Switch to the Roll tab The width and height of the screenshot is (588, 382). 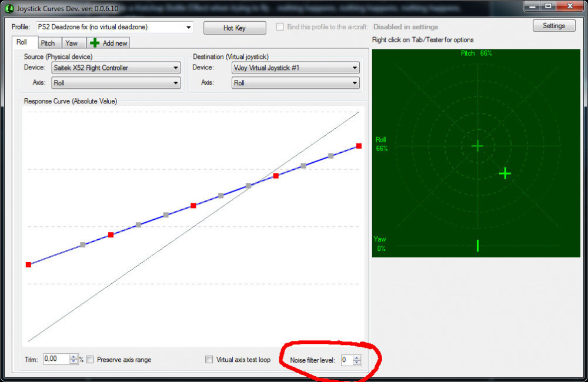point(24,42)
